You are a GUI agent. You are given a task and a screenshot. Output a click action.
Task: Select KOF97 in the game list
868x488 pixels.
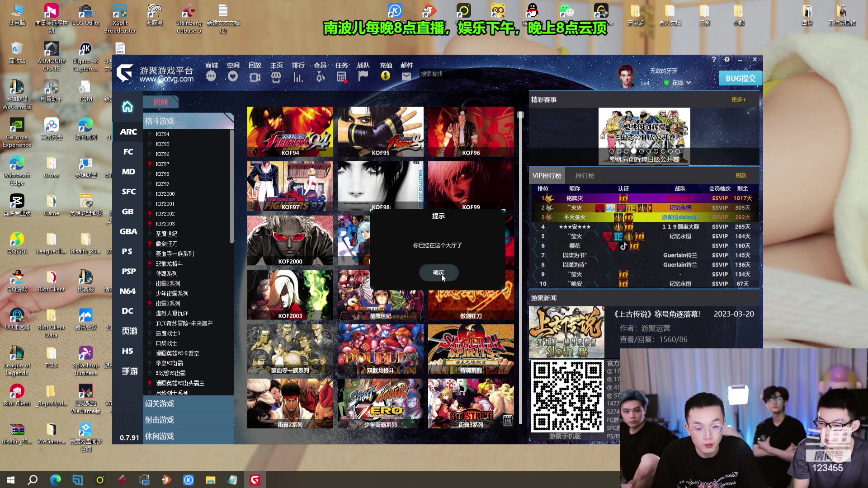click(x=162, y=164)
